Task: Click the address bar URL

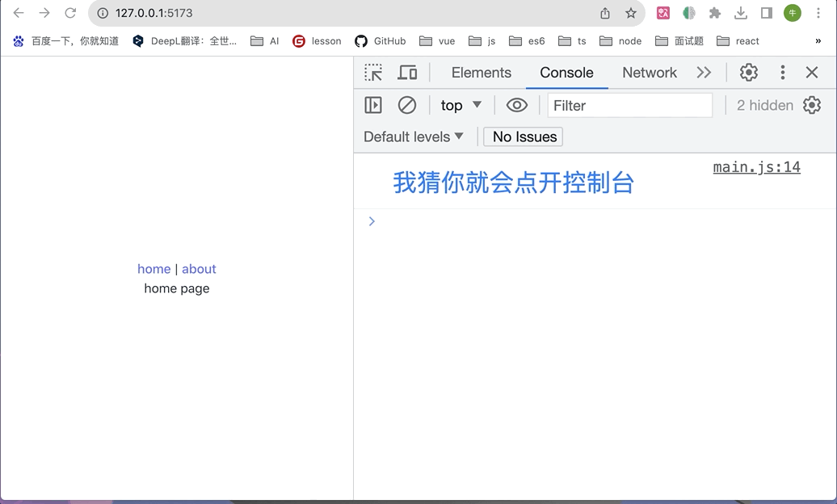Action: click(154, 13)
